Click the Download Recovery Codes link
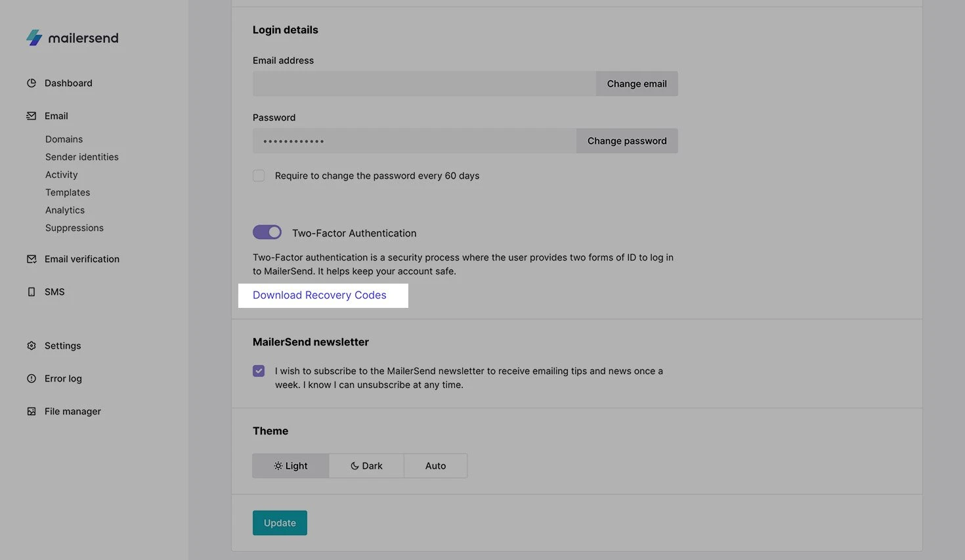The image size is (965, 560). click(320, 295)
